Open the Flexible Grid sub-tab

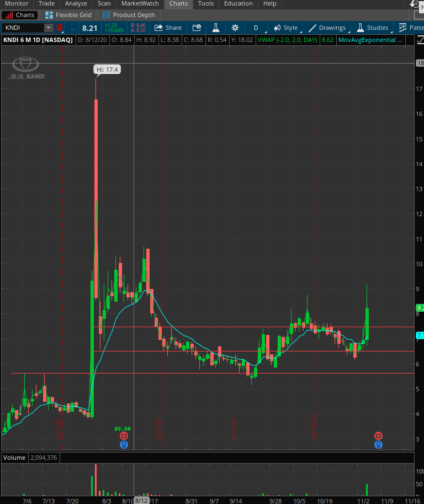point(68,15)
